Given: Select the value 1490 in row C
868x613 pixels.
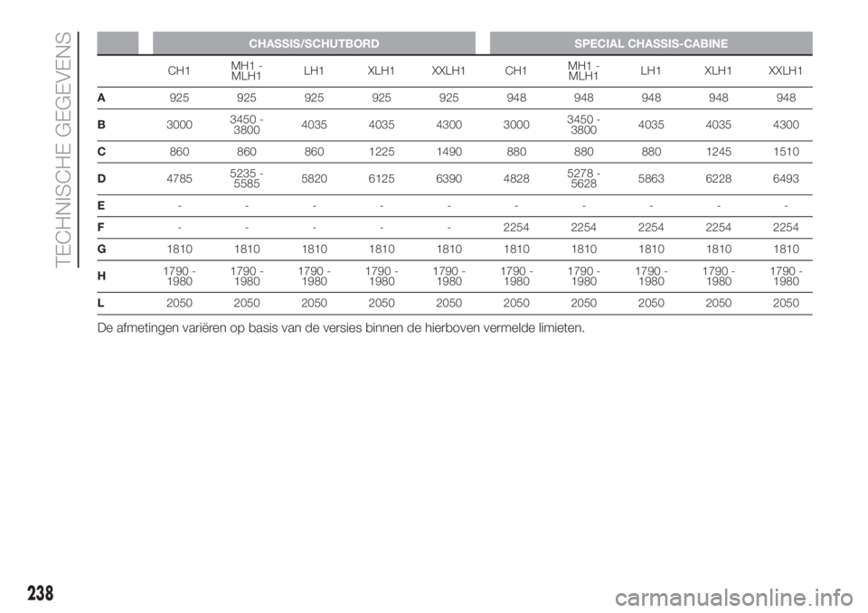Looking at the screenshot, I should click(x=449, y=152).
